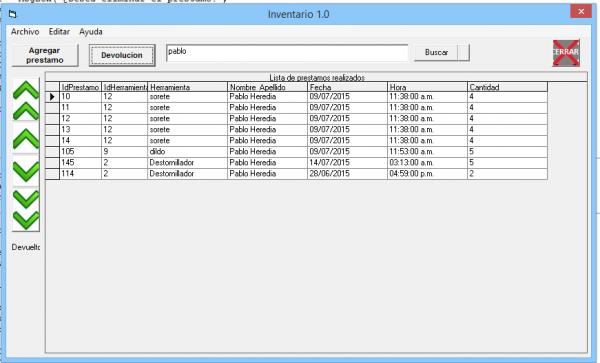This screenshot has width=600, height=363.
Task: Click the date cell '28/06/2015'
Action: pyautogui.click(x=347, y=174)
